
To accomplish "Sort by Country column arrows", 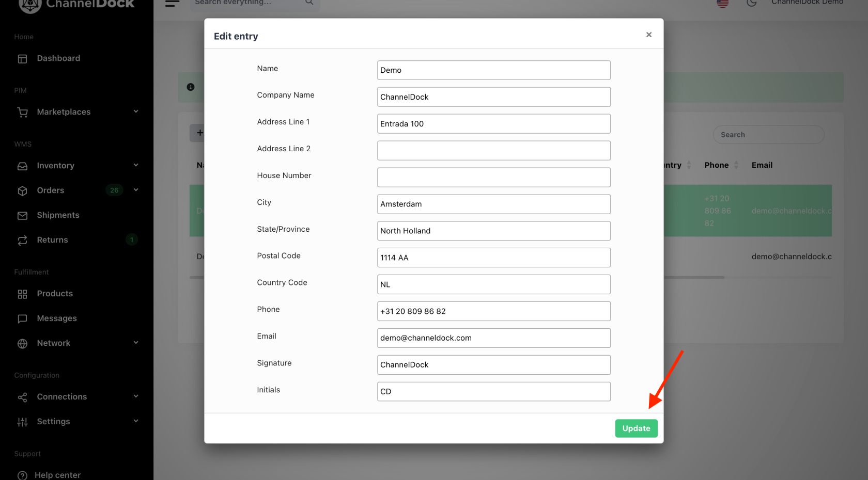I will (689, 165).
